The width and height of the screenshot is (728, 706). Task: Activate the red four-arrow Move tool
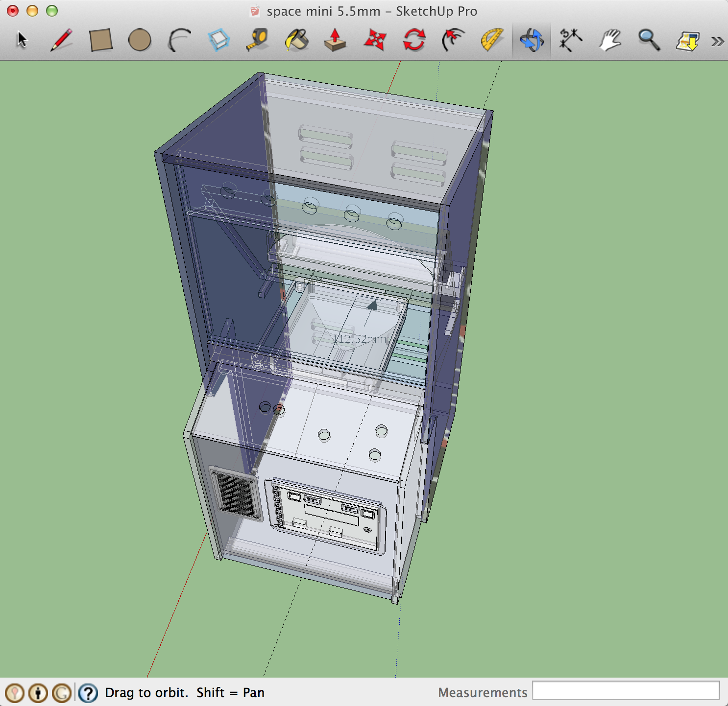pyautogui.click(x=375, y=40)
